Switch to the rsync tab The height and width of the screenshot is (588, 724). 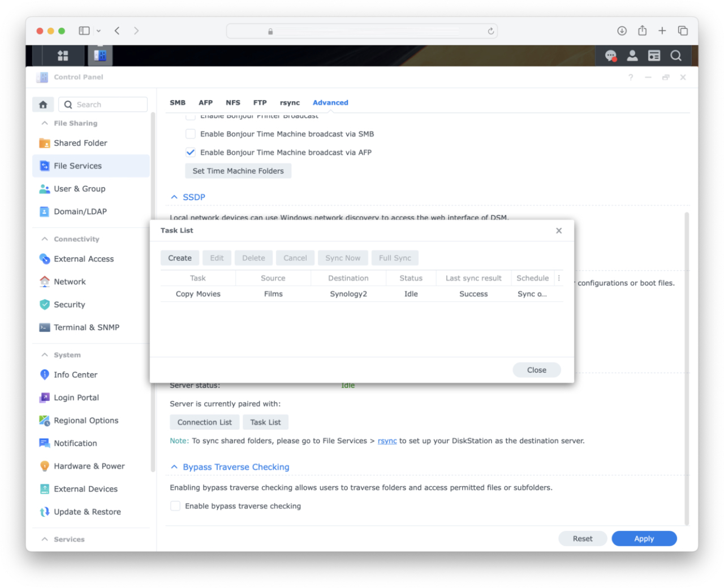pos(290,102)
